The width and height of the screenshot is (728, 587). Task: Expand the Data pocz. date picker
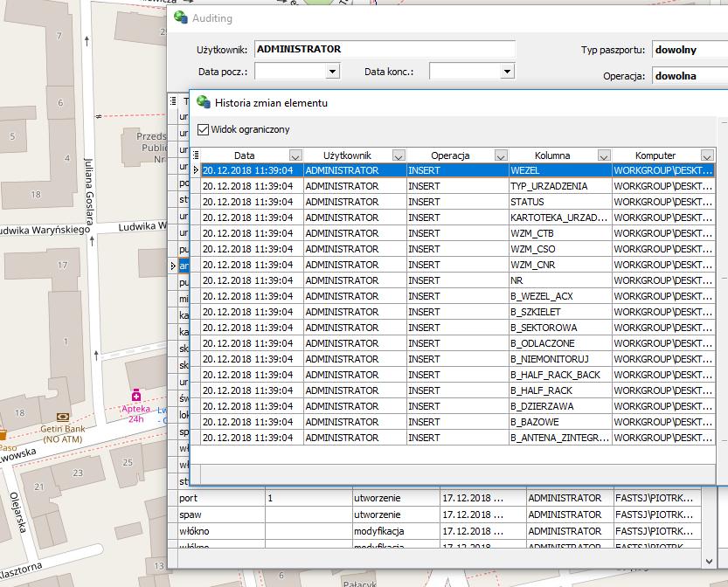(332, 72)
